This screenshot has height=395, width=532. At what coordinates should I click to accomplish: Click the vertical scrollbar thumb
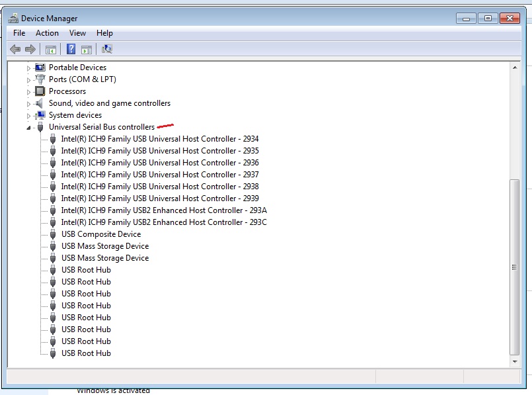point(515,267)
